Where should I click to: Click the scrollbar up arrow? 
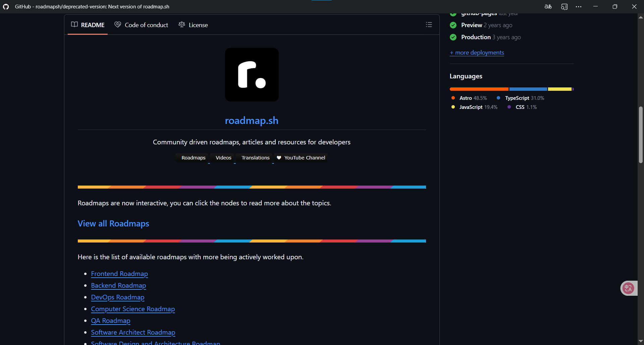641,17
